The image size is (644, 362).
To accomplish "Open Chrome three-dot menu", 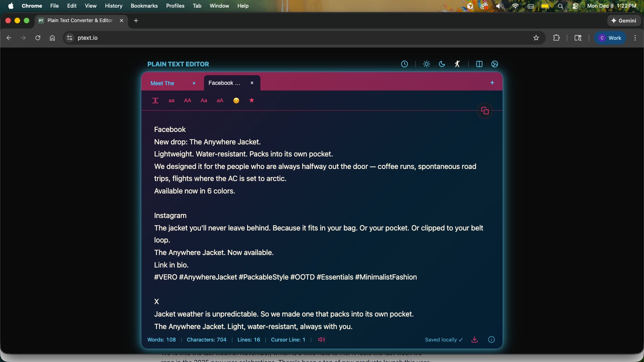I will pyautogui.click(x=635, y=38).
